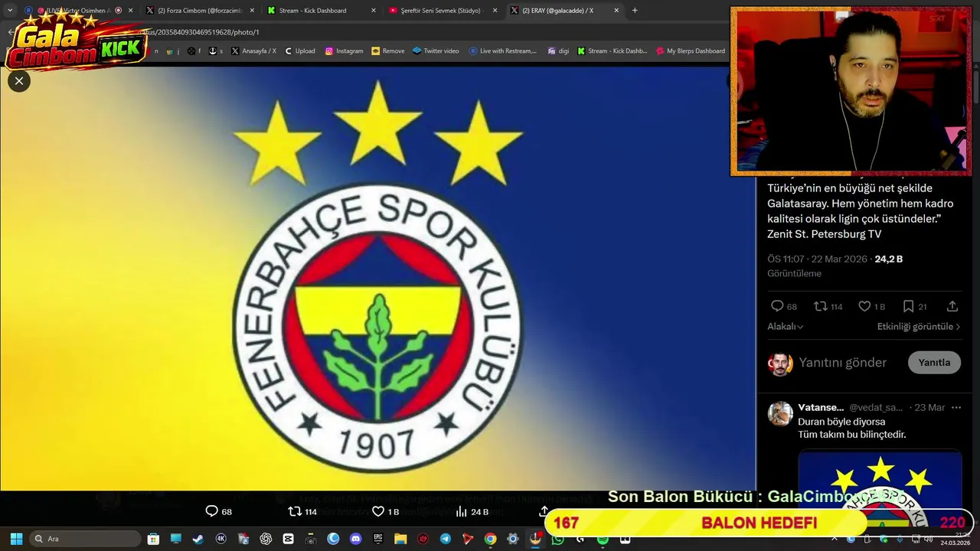Open Microsoft Edge from the taskbar
This screenshot has width=980, height=551.
[x=333, y=539]
